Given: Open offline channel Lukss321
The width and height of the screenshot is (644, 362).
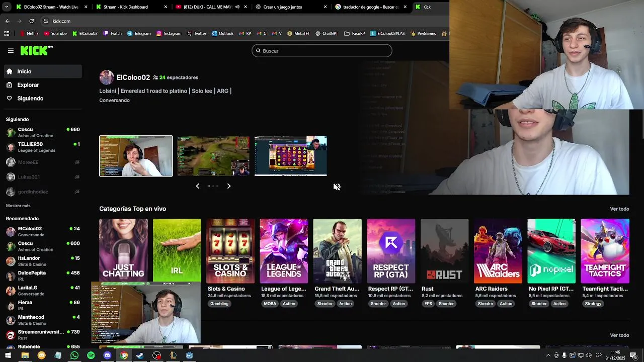Looking at the screenshot, I should [43, 177].
